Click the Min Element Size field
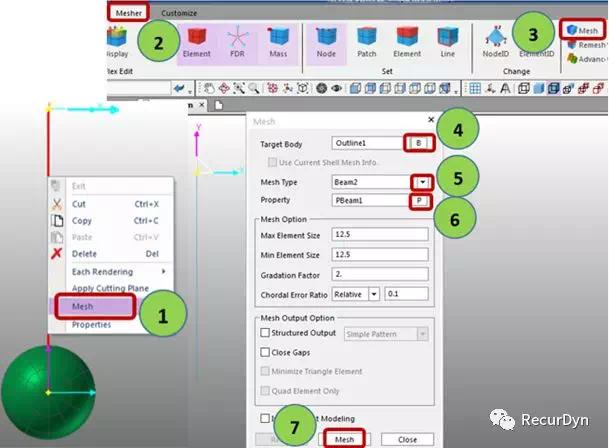 point(380,255)
